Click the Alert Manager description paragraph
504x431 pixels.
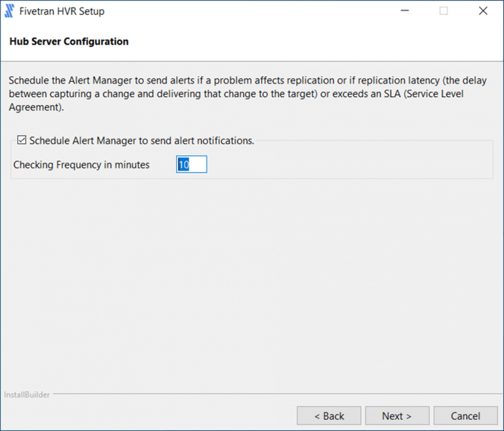tap(249, 94)
